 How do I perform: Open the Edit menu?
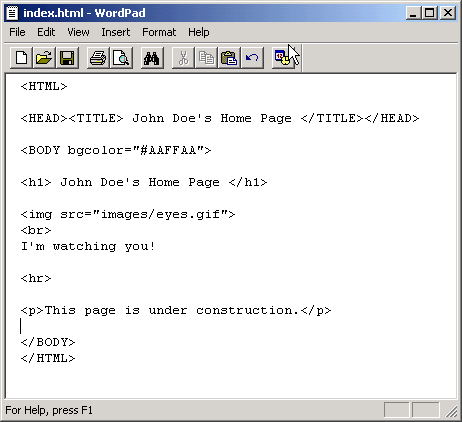click(46, 32)
